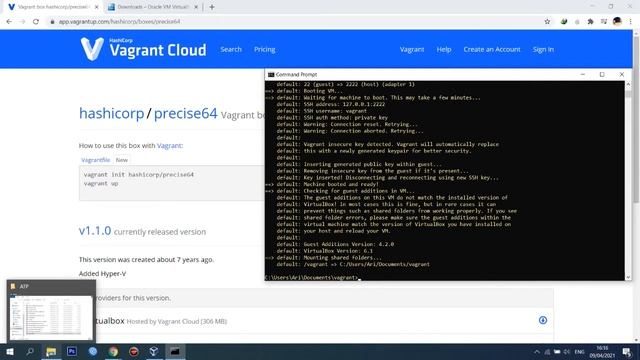This screenshot has width=640, height=360.
Task: Switch to Downloads Oracle VM VirtualBox tab
Action: 152,7
